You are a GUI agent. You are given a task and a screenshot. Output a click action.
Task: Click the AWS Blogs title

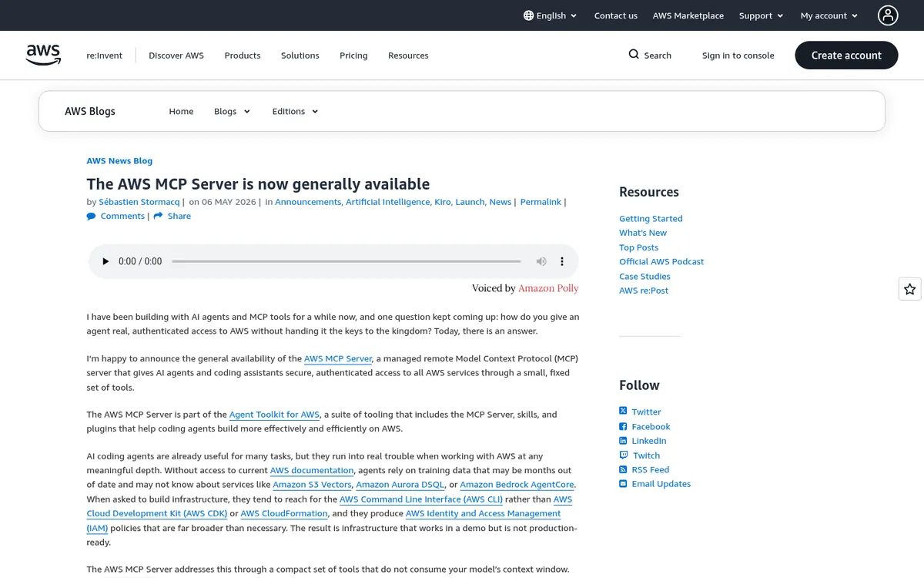(90, 111)
